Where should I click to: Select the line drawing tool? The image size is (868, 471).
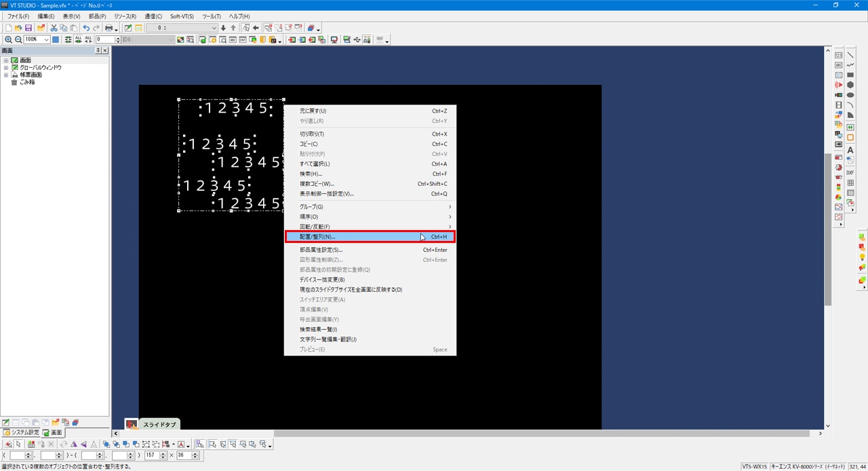point(850,55)
